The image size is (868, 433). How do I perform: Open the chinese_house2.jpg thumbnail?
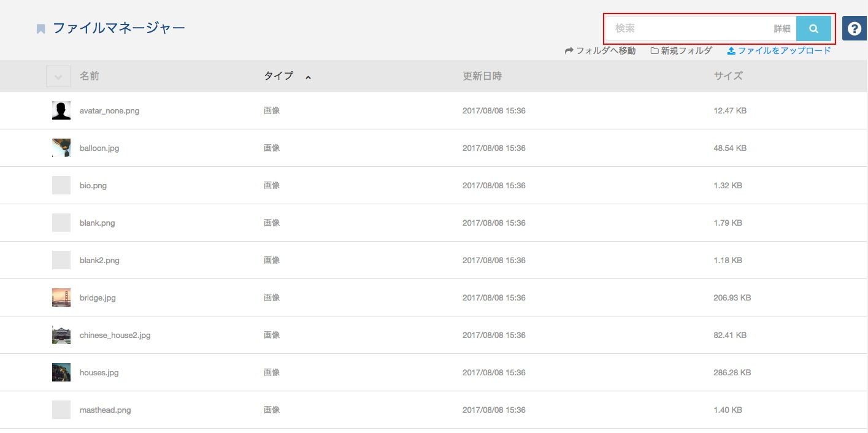click(61, 335)
